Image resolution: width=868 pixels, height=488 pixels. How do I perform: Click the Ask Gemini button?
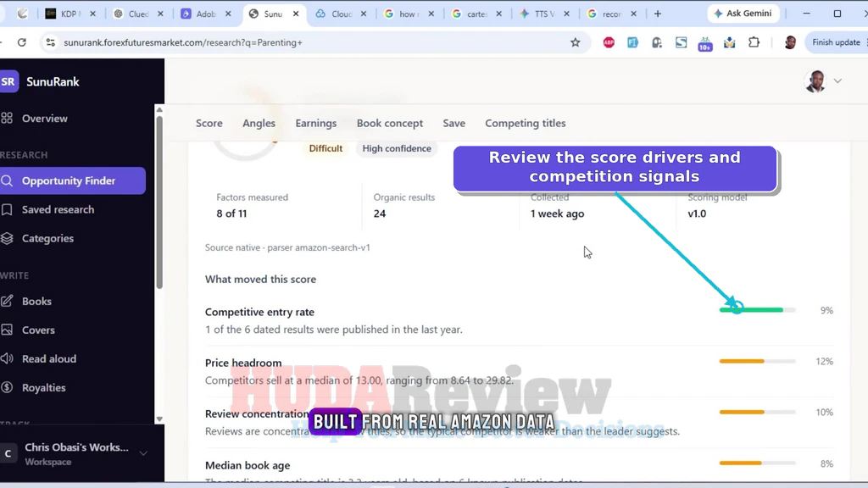point(743,14)
